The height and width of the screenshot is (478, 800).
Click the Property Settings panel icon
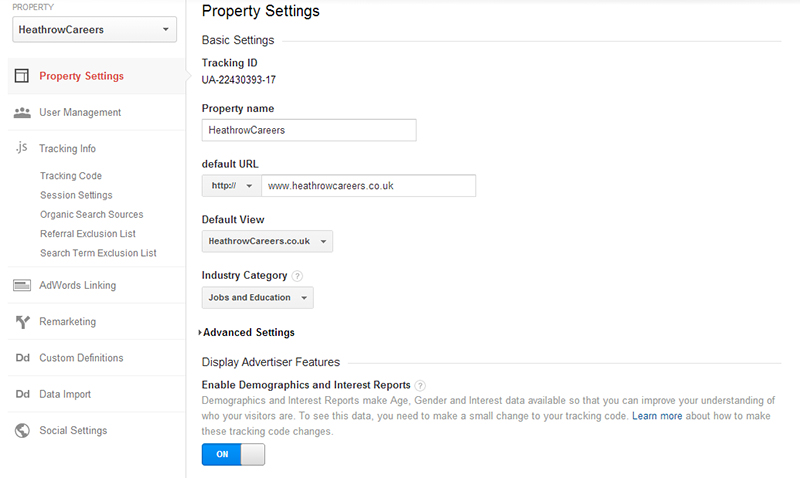(21, 76)
